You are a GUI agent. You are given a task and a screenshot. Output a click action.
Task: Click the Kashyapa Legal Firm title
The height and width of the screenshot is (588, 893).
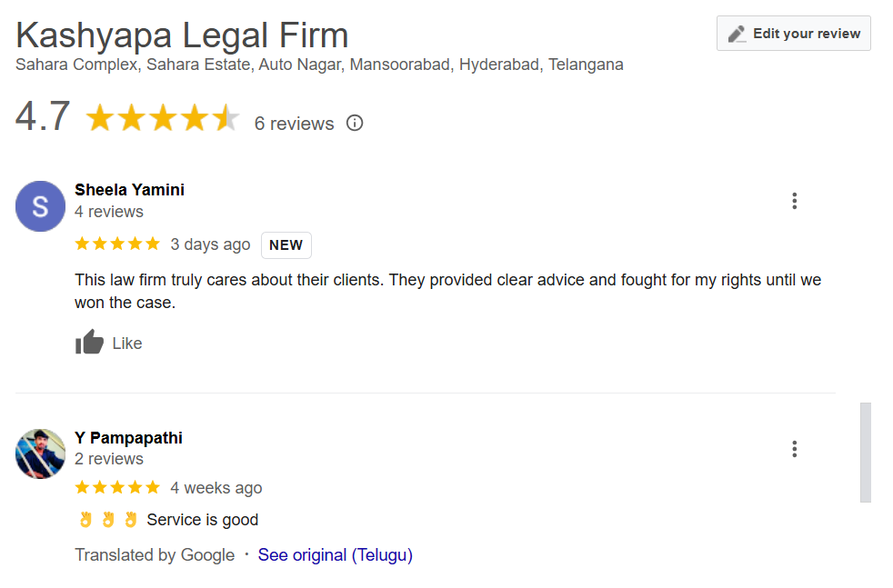[x=182, y=35]
